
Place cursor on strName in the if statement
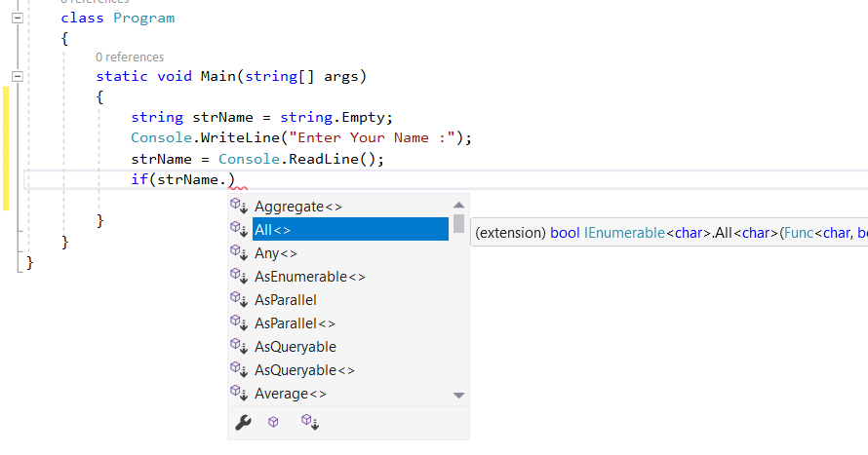pyautogui.click(x=187, y=179)
